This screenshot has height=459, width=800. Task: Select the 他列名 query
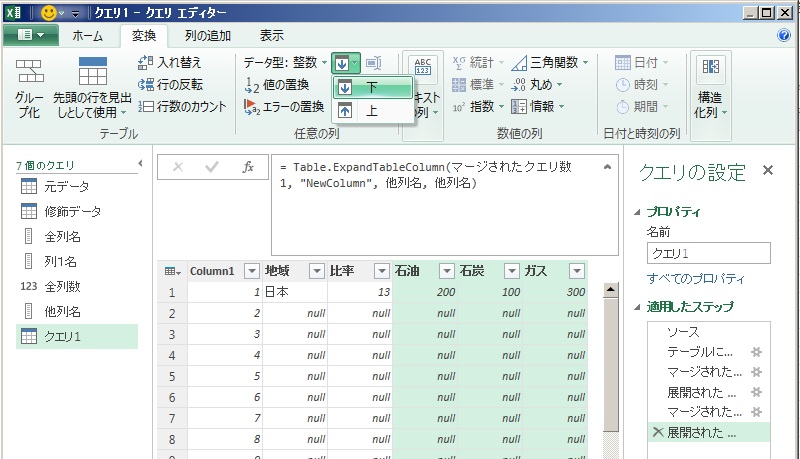[x=77, y=311]
